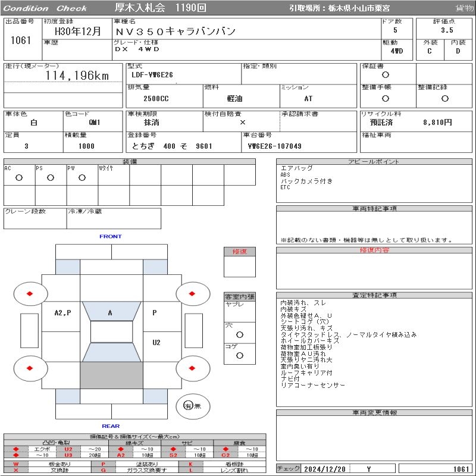Click the red W legend label
476x476 pixels.
click(x=16, y=464)
